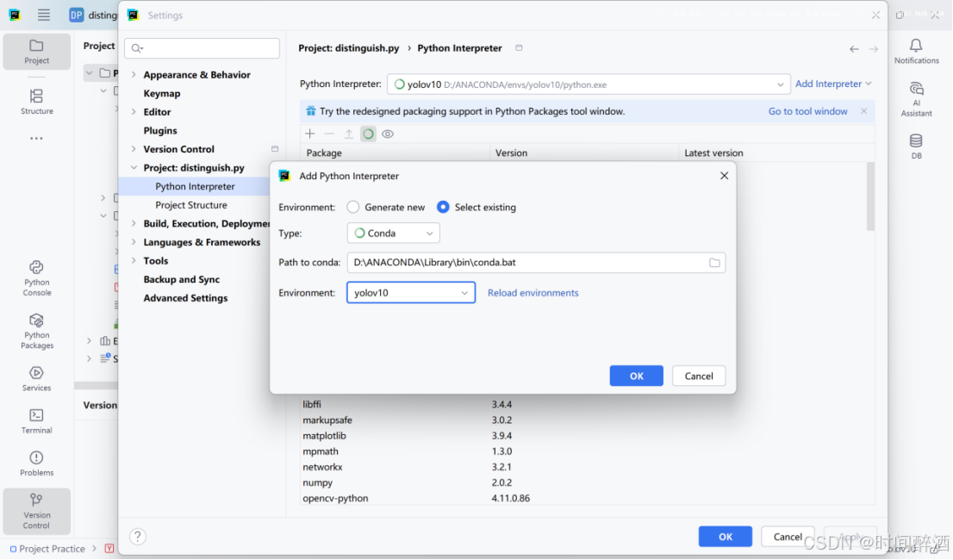This screenshot has height=560, width=953.
Task: Click Reload environments link
Action: click(533, 293)
